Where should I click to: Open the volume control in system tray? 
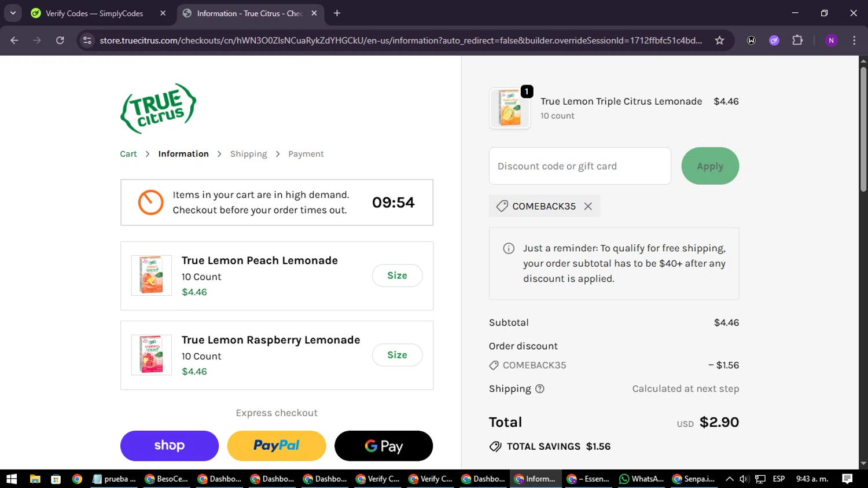pos(744,479)
